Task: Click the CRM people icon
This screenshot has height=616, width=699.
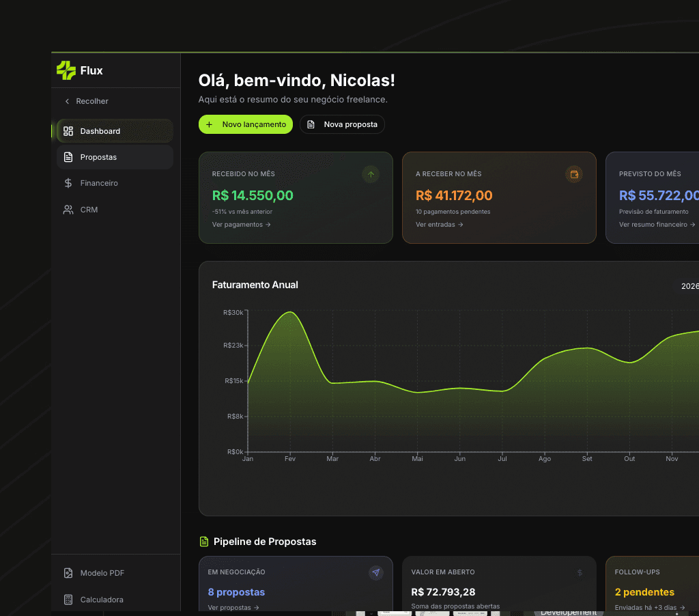Action: tap(68, 210)
